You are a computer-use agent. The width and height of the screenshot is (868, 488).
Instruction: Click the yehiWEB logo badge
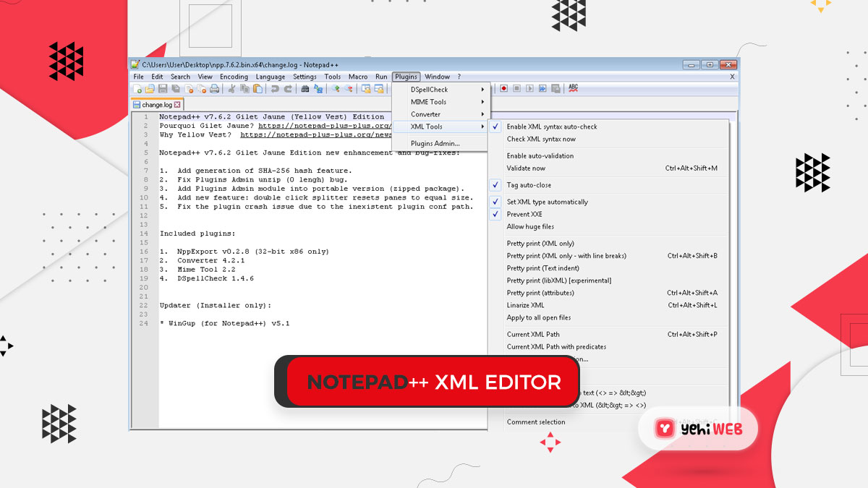(697, 429)
